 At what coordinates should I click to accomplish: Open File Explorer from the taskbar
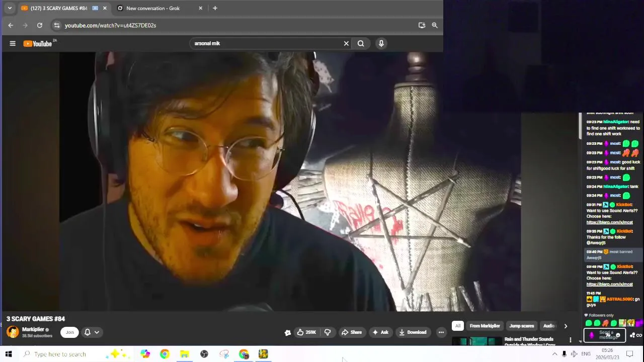click(185, 354)
